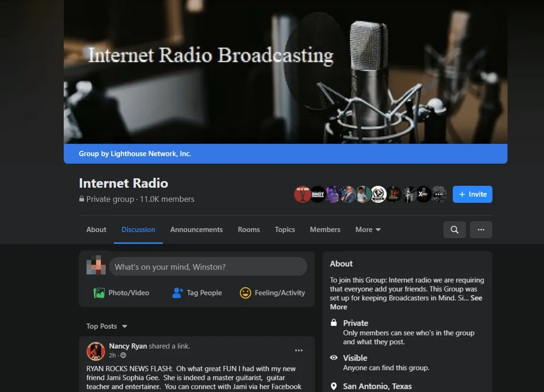Image resolution: width=544 pixels, height=392 pixels.
Task: Click the Invite button
Action: [472, 194]
